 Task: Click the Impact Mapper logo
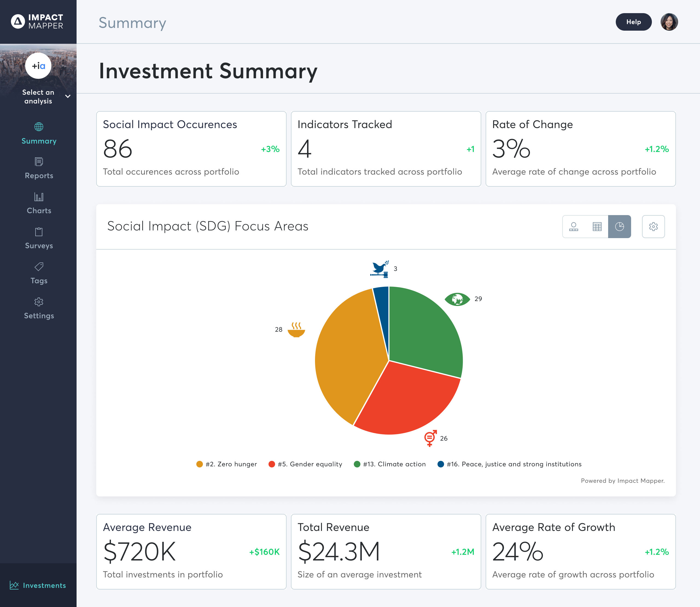click(x=37, y=21)
